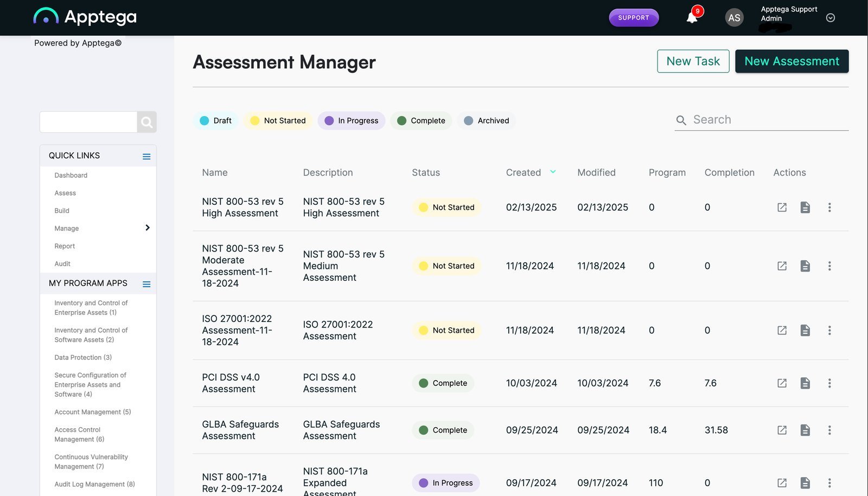
Task: Open Continuous Vulnerability Management (7) program app
Action: pyautogui.click(x=91, y=461)
